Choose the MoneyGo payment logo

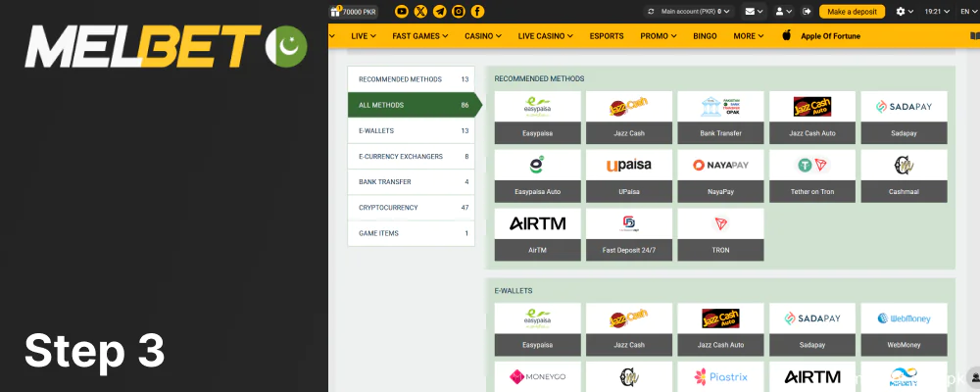tap(537, 377)
